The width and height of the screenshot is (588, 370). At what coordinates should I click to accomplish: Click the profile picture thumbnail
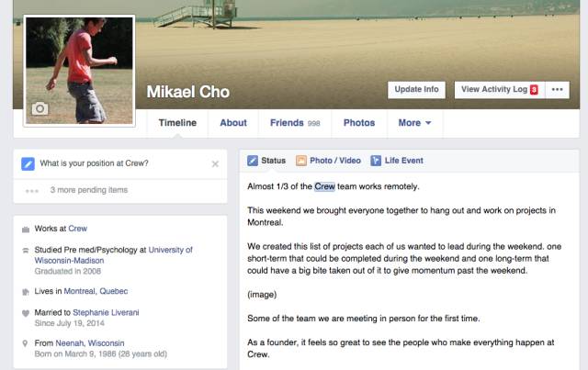pyautogui.click(x=79, y=71)
